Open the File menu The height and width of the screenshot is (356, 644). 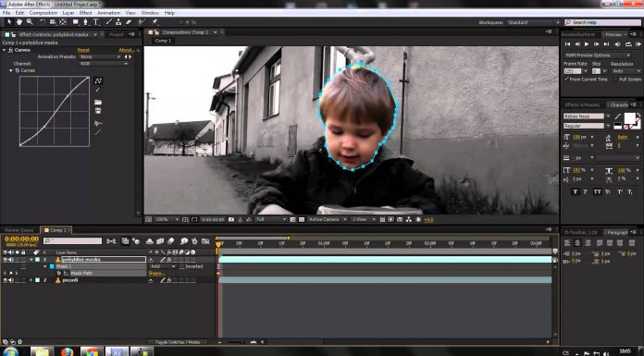click(6, 13)
